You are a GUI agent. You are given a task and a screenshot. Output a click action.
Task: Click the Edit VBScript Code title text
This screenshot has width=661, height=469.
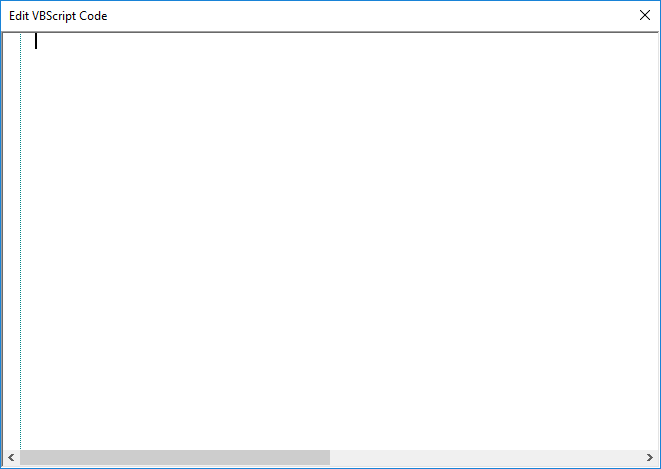tap(58, 16)
